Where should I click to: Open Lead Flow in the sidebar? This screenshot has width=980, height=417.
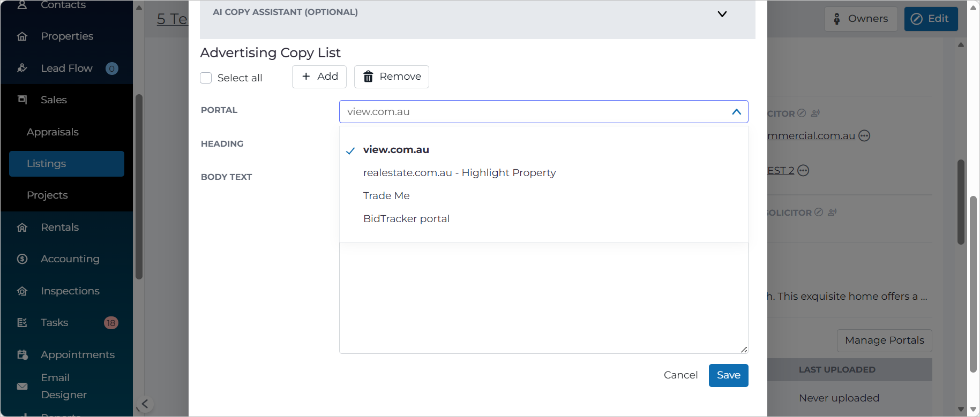click(66, 68)
